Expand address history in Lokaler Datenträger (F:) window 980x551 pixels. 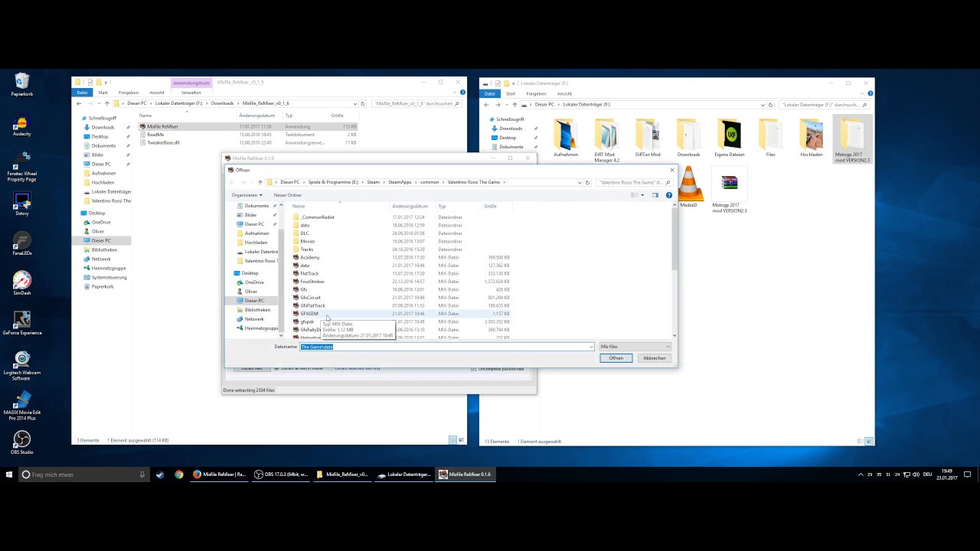point(763,105)
